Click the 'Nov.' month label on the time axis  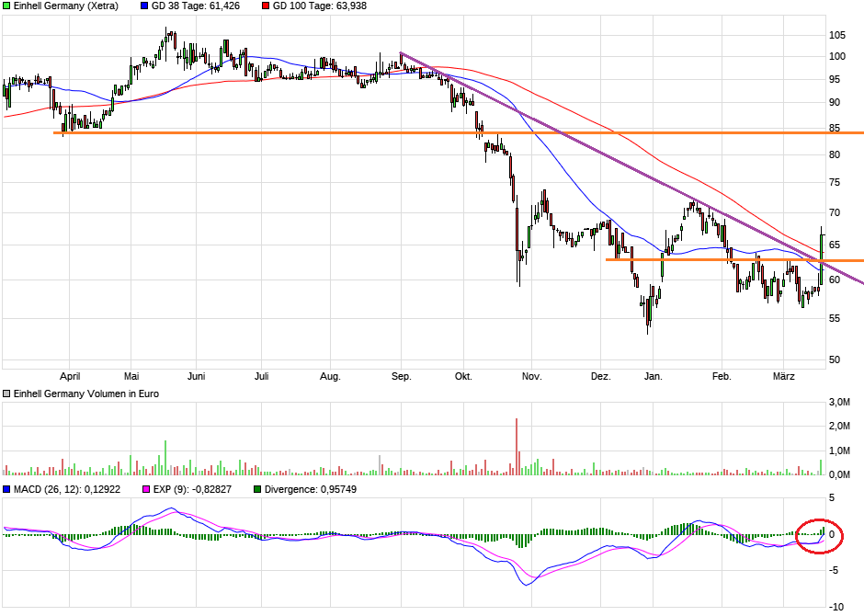pos(531,376)
